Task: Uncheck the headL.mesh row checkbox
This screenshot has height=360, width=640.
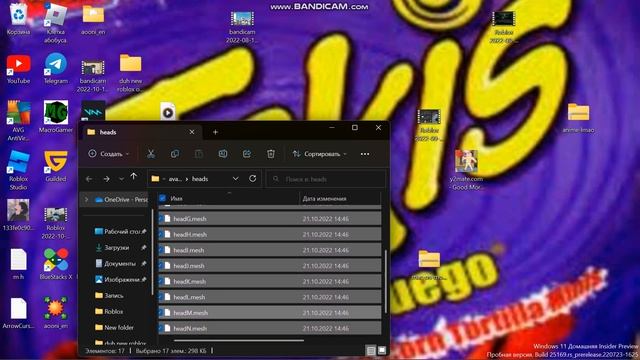Action: coord(161,297)
